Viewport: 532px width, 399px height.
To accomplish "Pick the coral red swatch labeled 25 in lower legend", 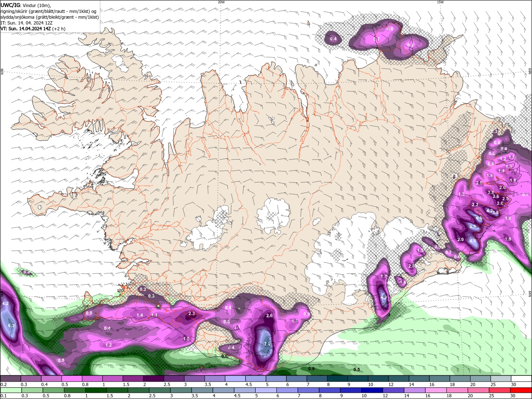I will point(500,390).
